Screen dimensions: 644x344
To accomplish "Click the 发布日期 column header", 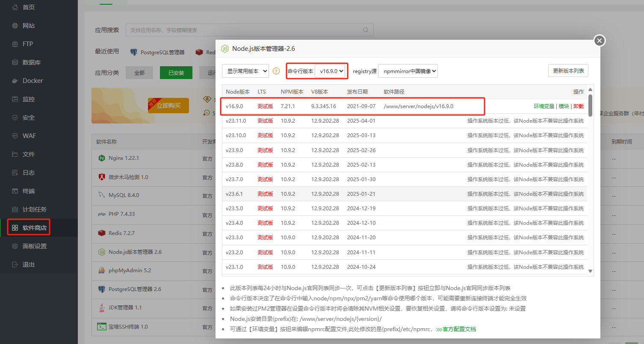I will pos(357,92).
